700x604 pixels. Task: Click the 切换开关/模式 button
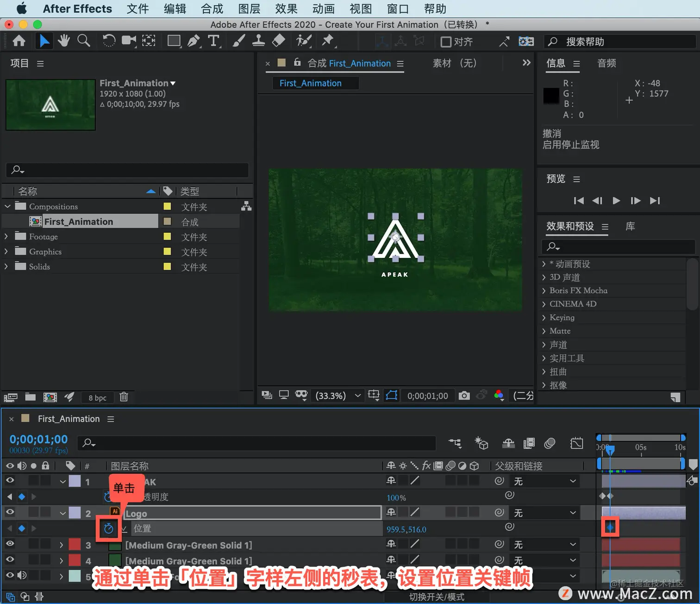coord(437,597)
